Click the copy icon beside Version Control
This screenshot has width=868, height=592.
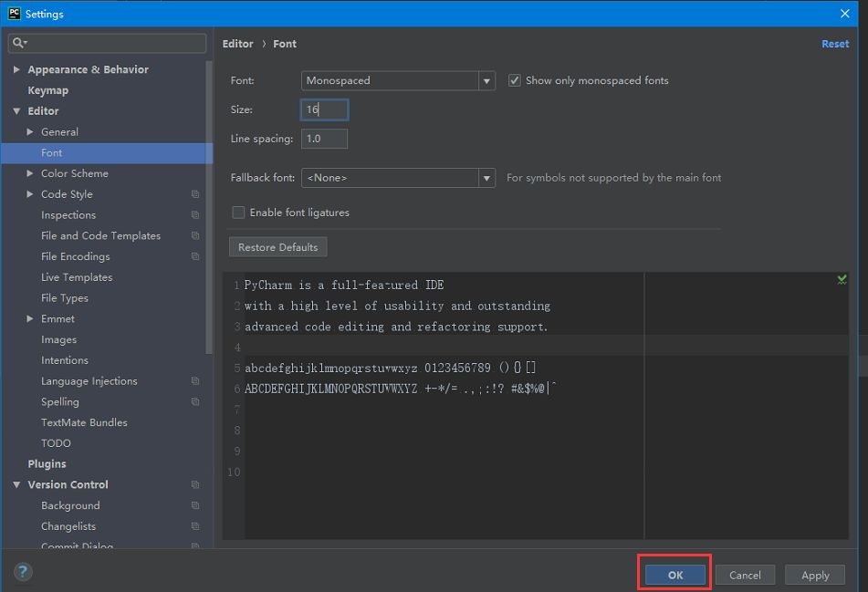[x=195, y=484]
